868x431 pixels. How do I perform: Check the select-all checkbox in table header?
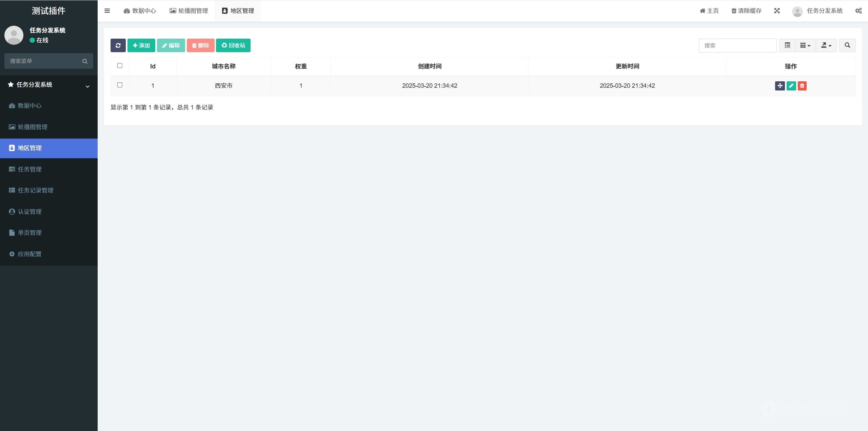click(120, 66)
